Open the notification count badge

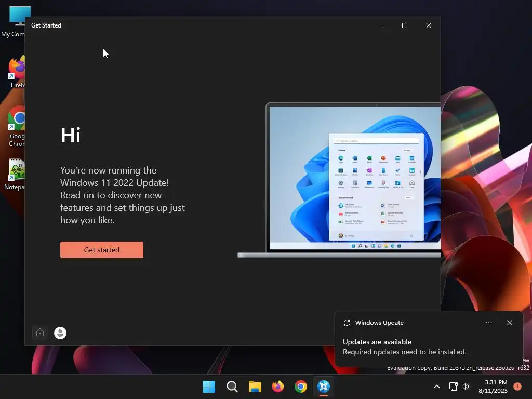(517, 387)
